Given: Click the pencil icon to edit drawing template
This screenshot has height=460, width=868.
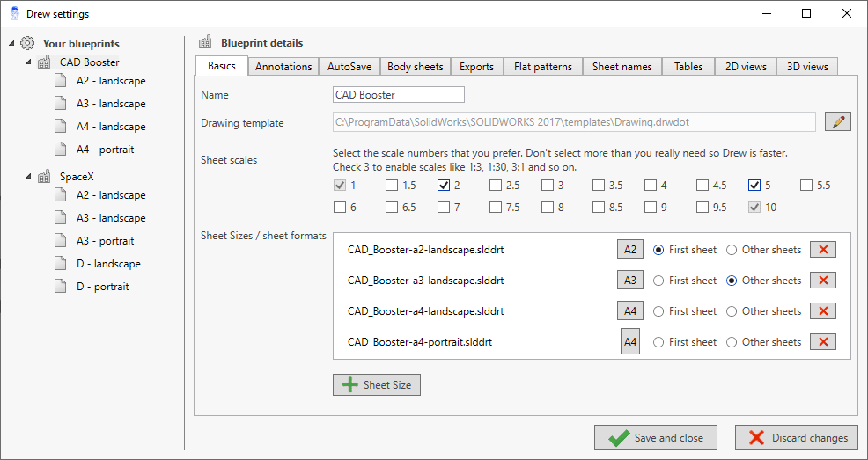Looking at the screenshot, I should pyautogui.click(x=837, y=122).
